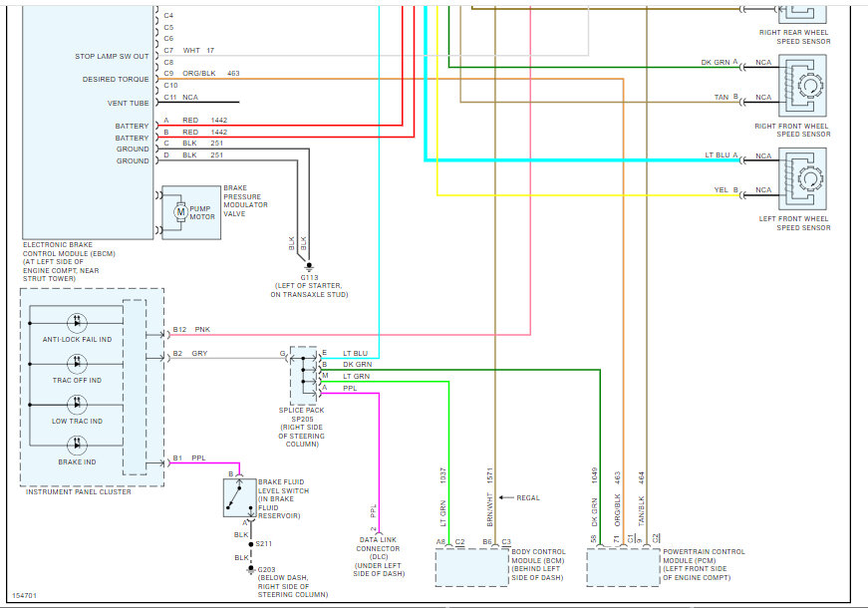This screenshot has height=608, width=868.
Task: Click the G113 ground symbol
Action: [309, 267]
